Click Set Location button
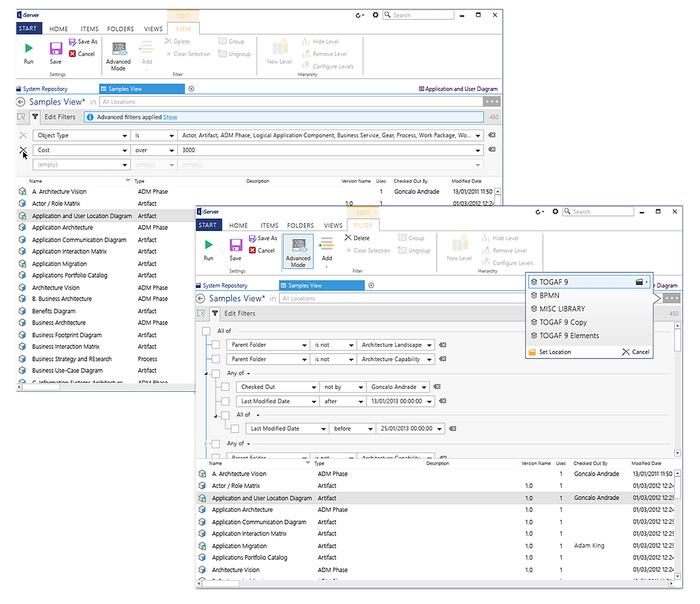This screenshot has height=604, width=700. coord(550,352)
